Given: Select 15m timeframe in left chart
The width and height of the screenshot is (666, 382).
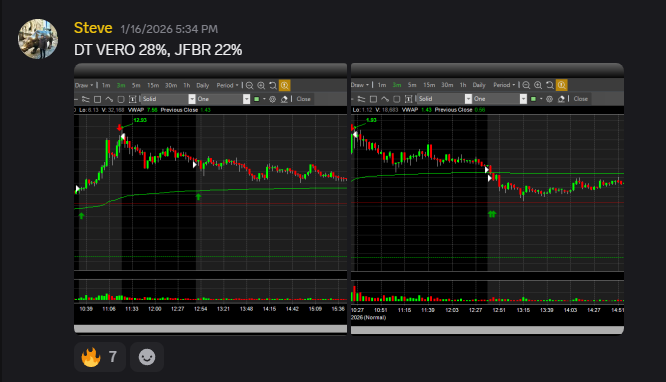Looking at the screenshot, I should [x=153, y=85].
